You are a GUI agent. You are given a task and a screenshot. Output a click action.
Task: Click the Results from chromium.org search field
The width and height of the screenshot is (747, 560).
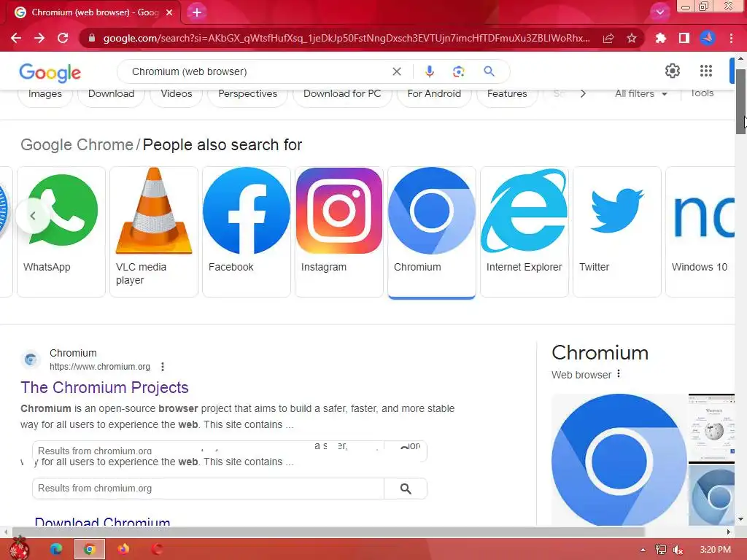[x=208, y=489]
